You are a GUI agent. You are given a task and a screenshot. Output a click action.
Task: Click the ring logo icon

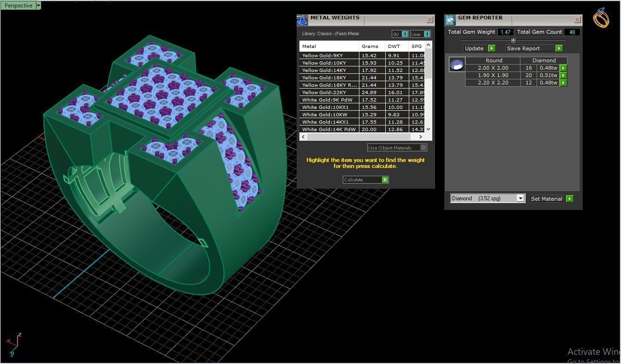click(601, 18)
